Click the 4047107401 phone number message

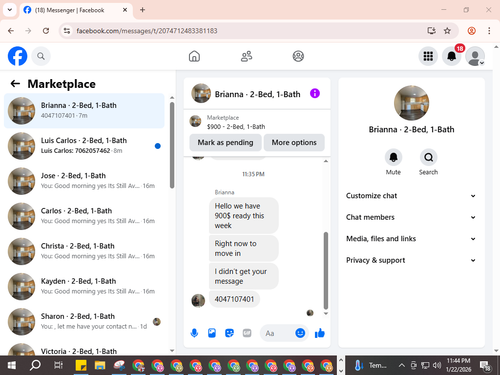click(234, 299)
